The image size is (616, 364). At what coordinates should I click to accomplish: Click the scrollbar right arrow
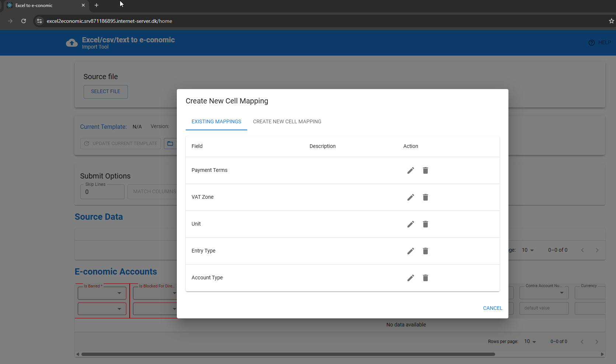coord(602,354)
